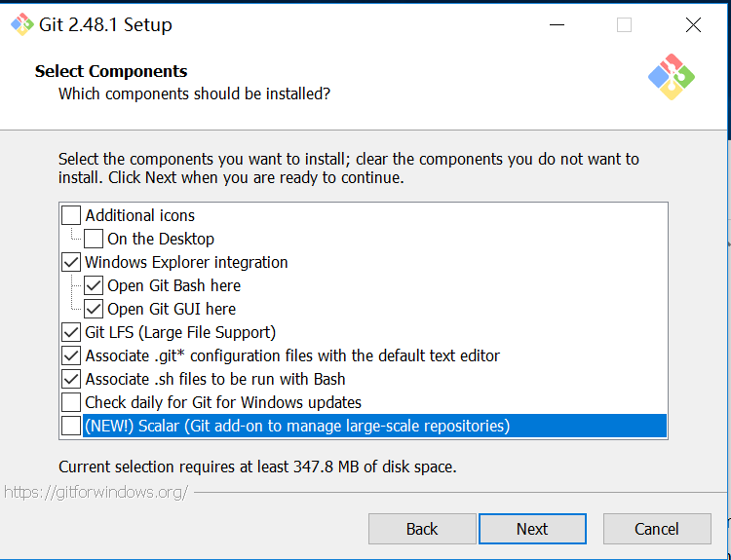Minimize the Git Setup window

click(x=557, y=24)
